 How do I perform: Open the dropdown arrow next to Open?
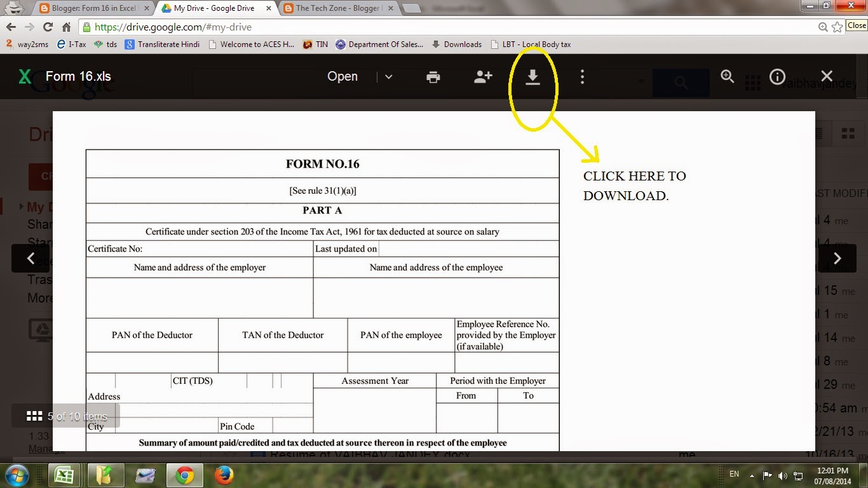(388, 76)
